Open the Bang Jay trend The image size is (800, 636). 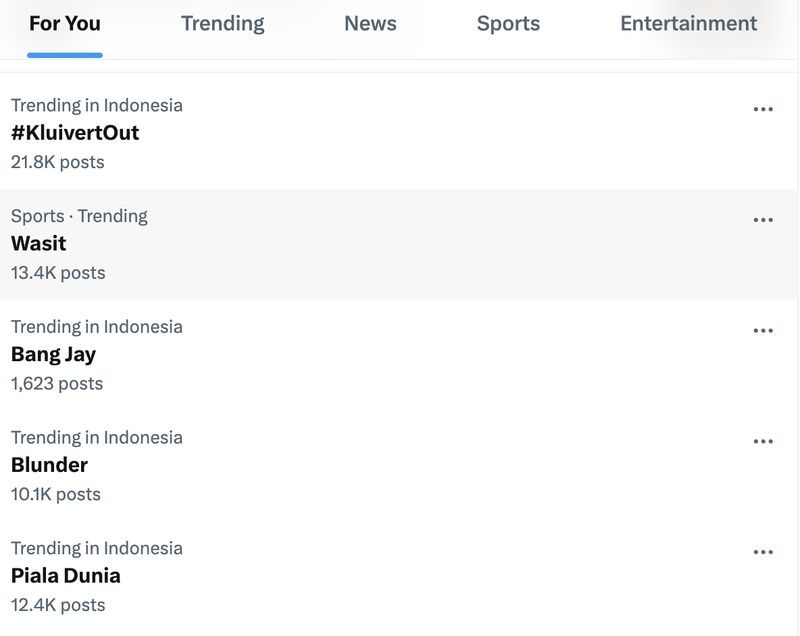53,354
